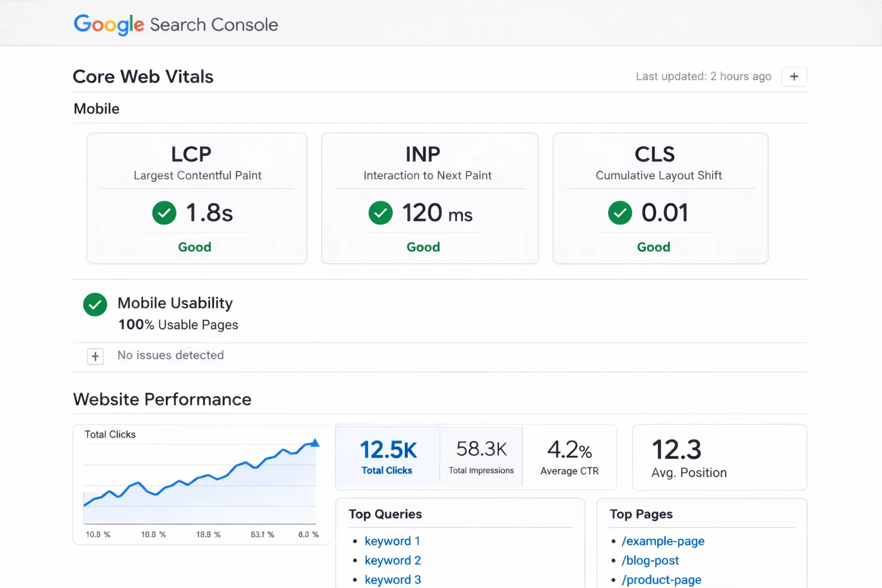Open the Avg. Position card

[x=719, y=458]
